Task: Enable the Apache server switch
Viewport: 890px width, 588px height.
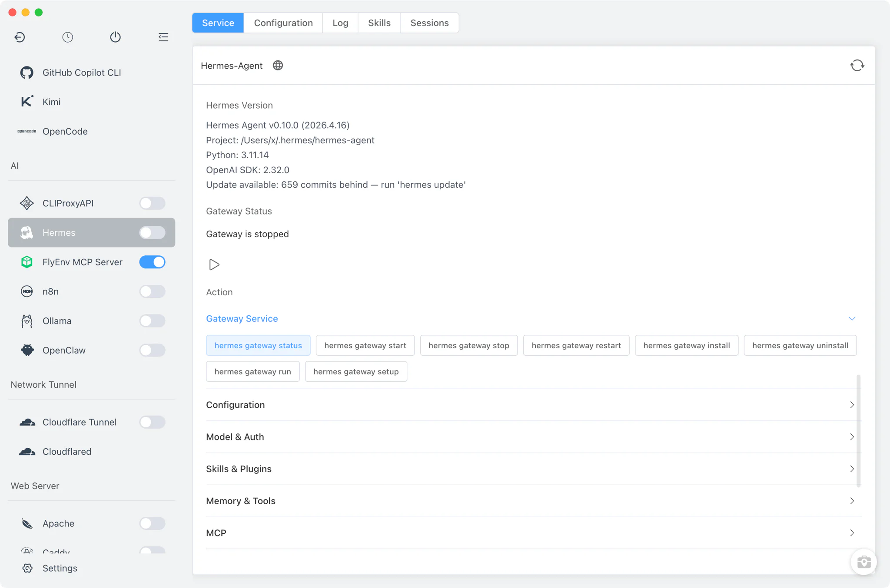Action: point(152,523)
